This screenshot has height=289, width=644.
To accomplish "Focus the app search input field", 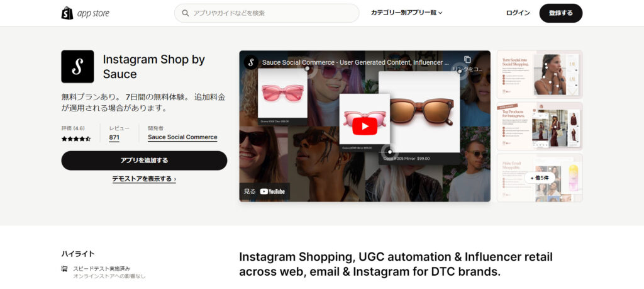I will click(267, 13).
